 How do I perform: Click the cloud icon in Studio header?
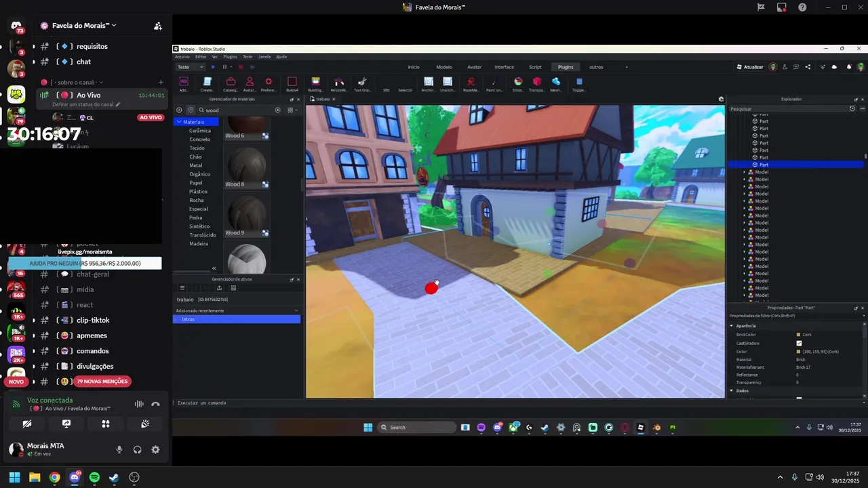[x=834, y=67]
